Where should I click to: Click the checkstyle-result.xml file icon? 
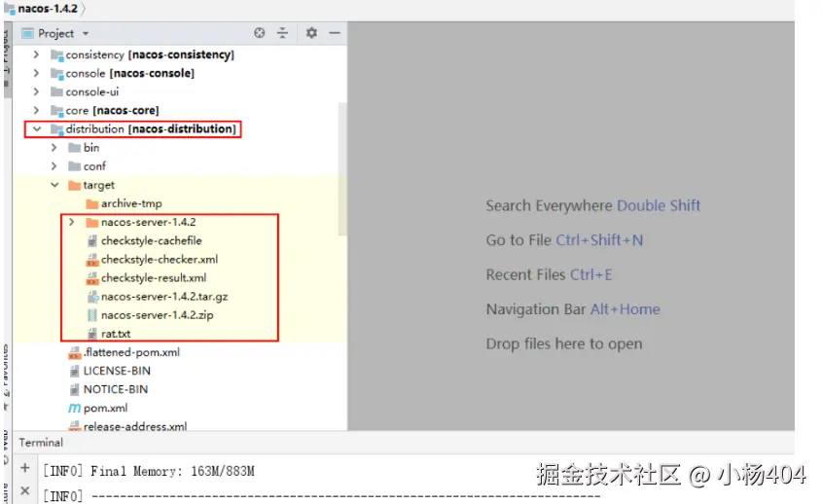(92, 278)
